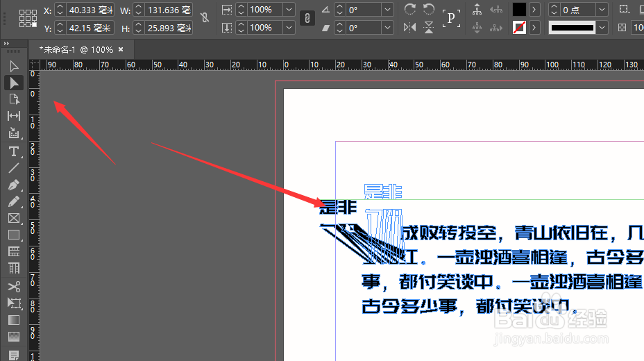This screenshot has height=361, width=644.
Task: Close the 未命名-1 document tab
Action: pos(121,49)
